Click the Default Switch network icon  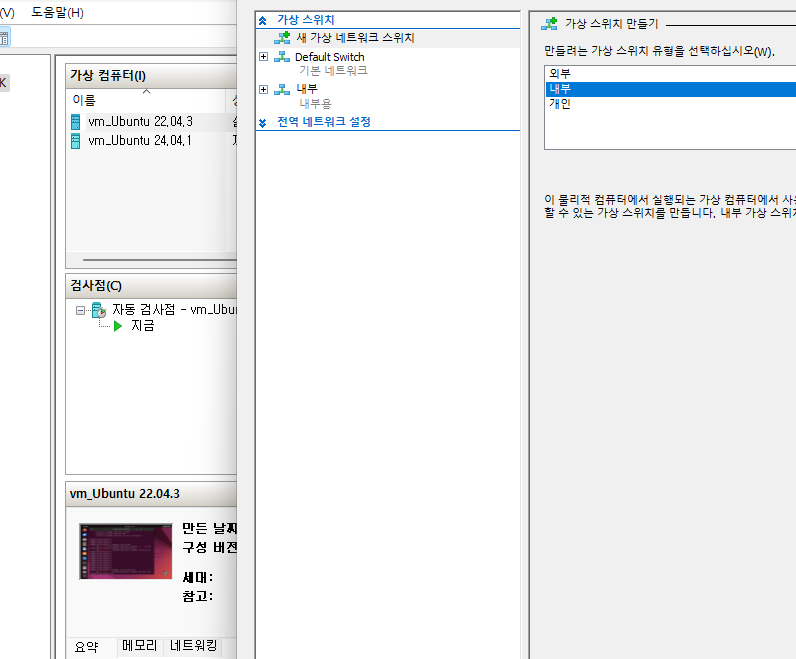click(282, 57)
